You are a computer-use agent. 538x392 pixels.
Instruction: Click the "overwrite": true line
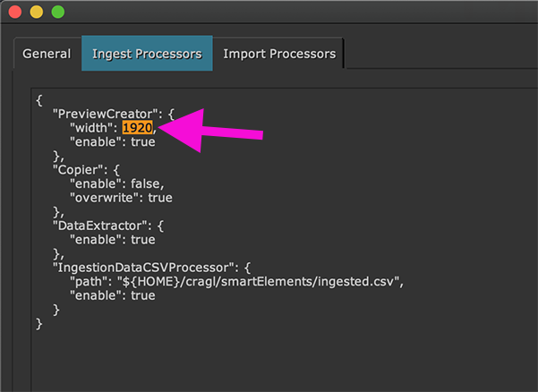[x=121, y=197]
